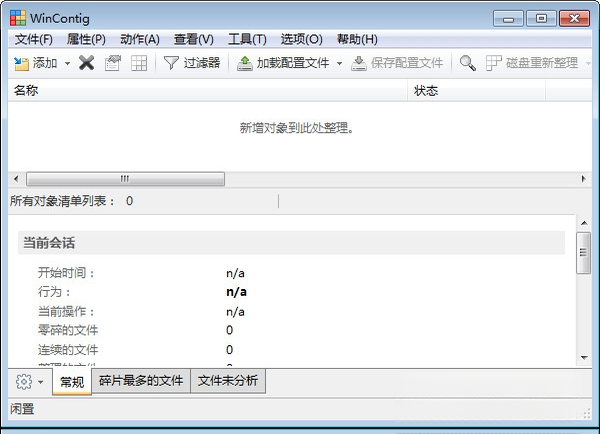The image size is (600, 434).
Task: Click the WinContig title bar app icon
Action: click(18, 18)
